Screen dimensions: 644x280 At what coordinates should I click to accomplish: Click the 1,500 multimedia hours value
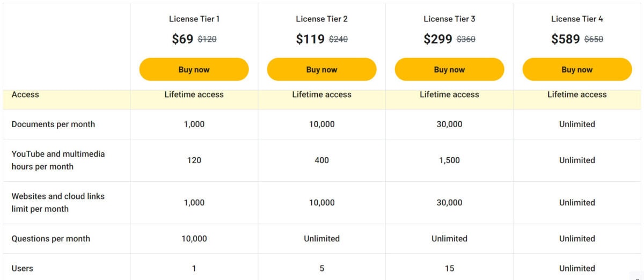[449, 160]
